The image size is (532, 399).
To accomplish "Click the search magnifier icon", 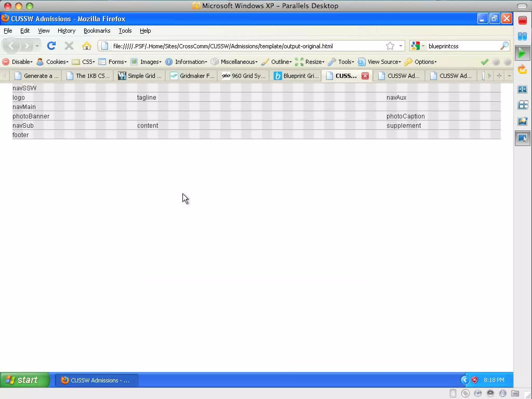I will click(504, 46).
